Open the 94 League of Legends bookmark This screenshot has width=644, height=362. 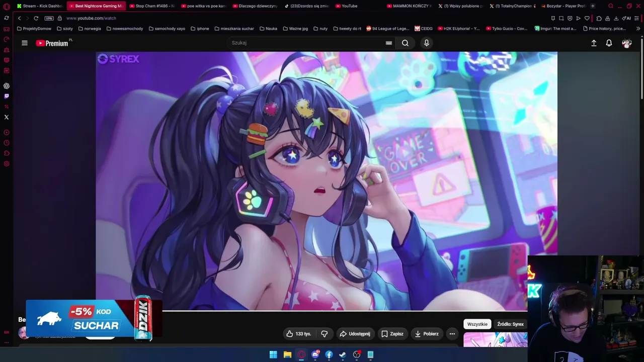(388, 29)
